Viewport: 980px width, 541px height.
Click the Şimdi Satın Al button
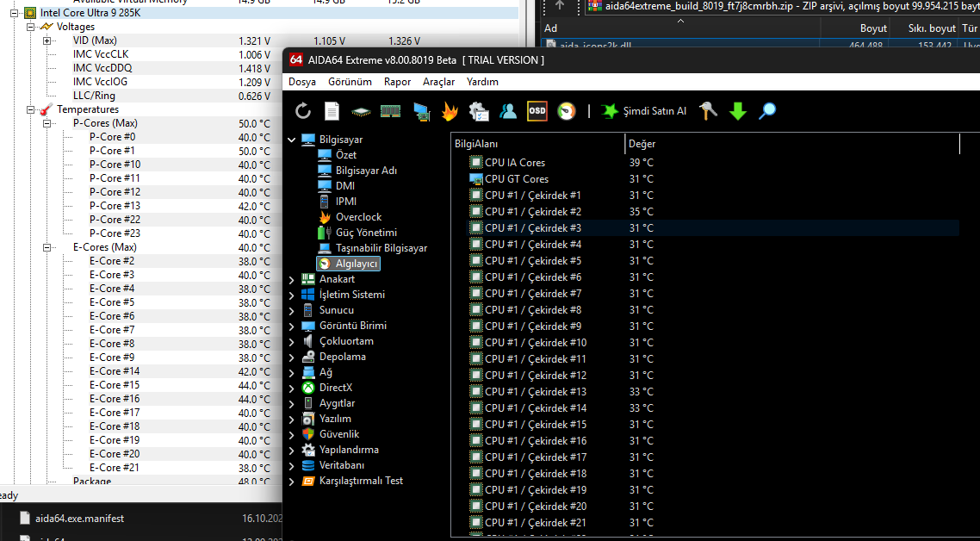pyautogui.click(x=644, y=111)
